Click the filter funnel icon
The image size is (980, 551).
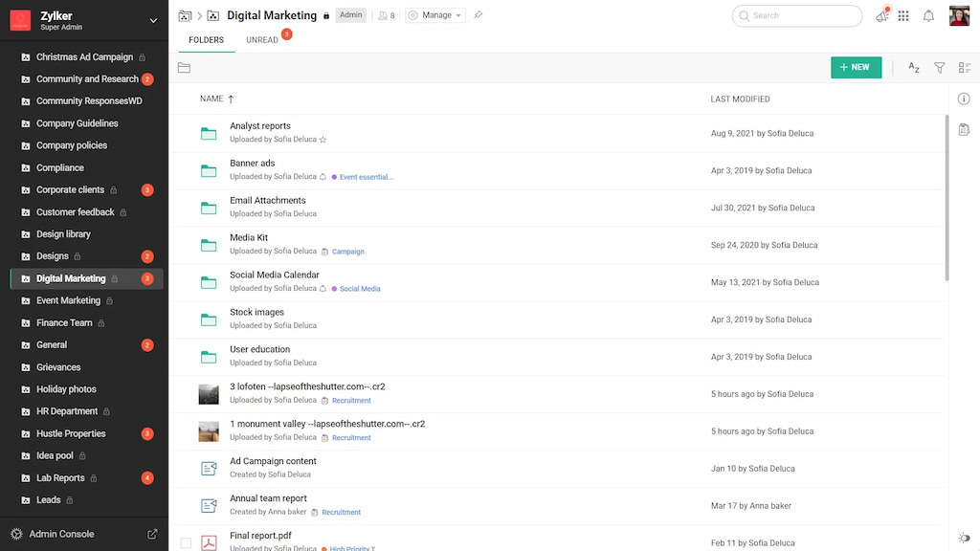pos(940,68)
